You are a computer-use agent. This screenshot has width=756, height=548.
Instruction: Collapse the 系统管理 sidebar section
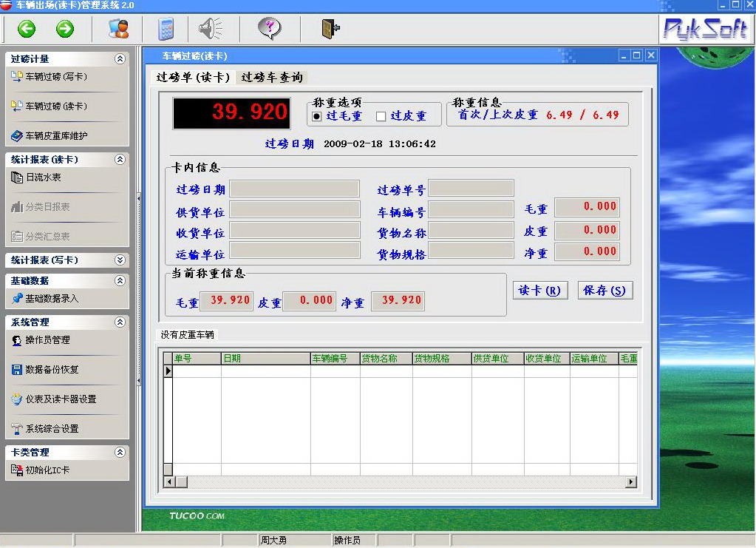click(x=120, y=322)
